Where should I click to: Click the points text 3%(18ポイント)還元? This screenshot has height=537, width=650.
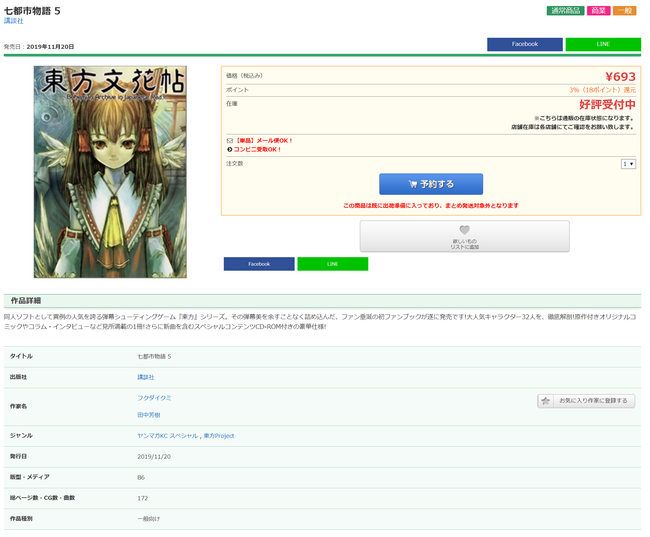pos(602,90)
